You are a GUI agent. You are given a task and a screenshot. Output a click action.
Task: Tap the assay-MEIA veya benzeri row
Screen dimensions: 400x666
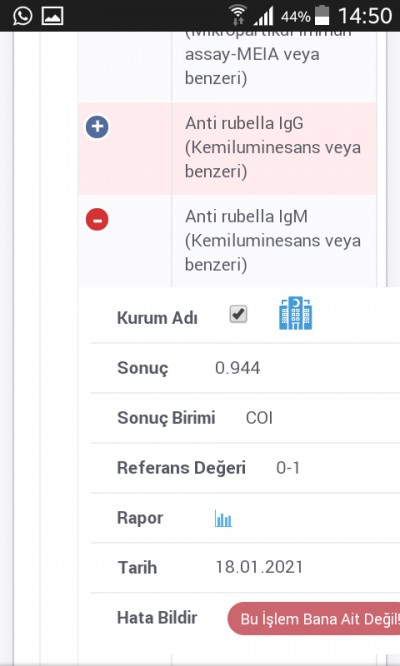(227, 67)
